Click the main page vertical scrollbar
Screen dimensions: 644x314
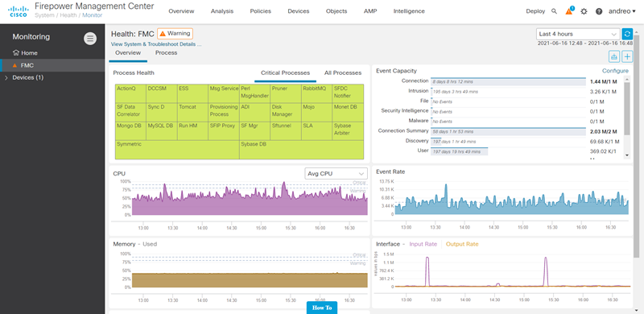click(636, 146)
